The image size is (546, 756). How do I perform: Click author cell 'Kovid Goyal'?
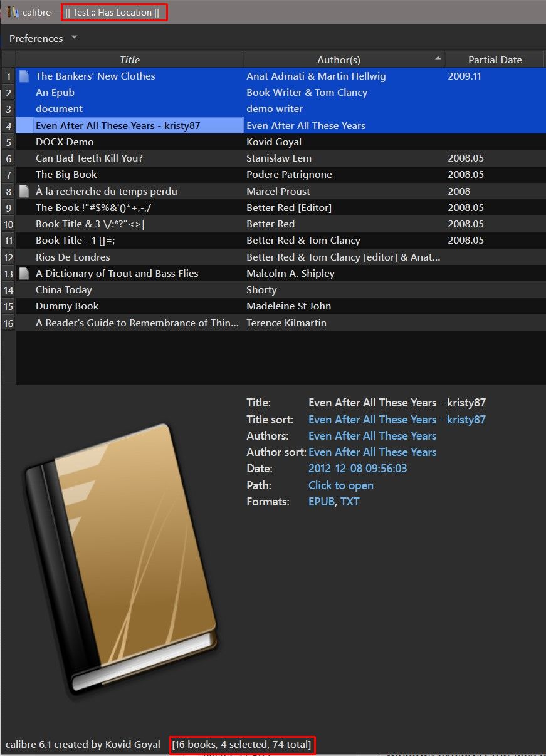coord(274,142)
